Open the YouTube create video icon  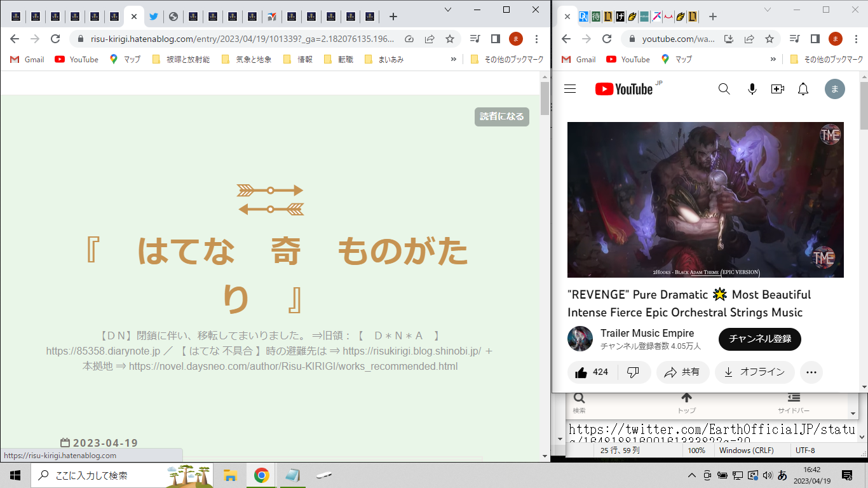778,89
